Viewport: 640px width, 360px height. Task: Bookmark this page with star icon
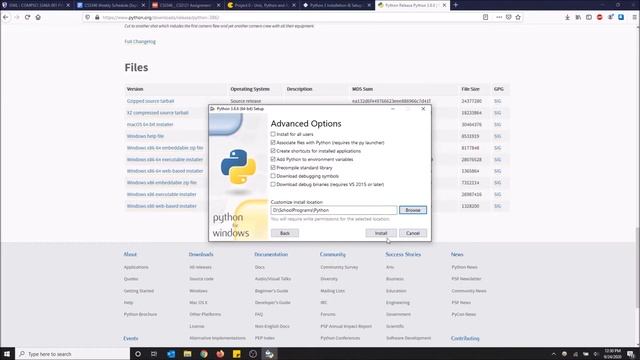coord(518,17)
